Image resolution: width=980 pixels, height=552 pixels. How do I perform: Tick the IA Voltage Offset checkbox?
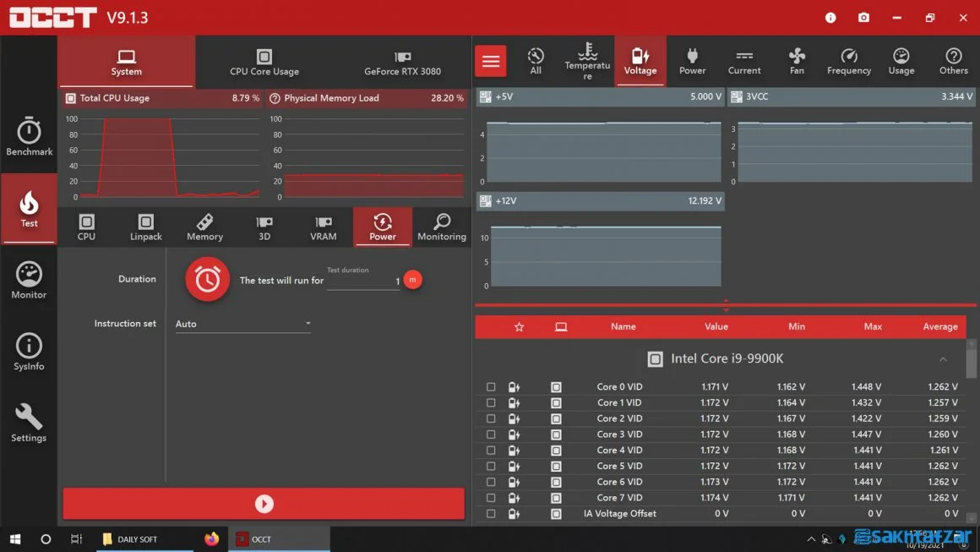pyautogui.click(x=491, y=514)
